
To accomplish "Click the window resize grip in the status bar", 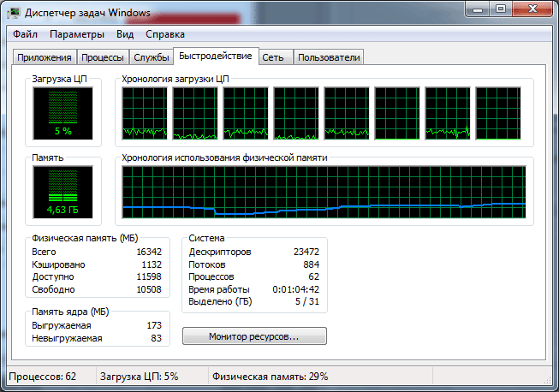I will click(548, 380).
